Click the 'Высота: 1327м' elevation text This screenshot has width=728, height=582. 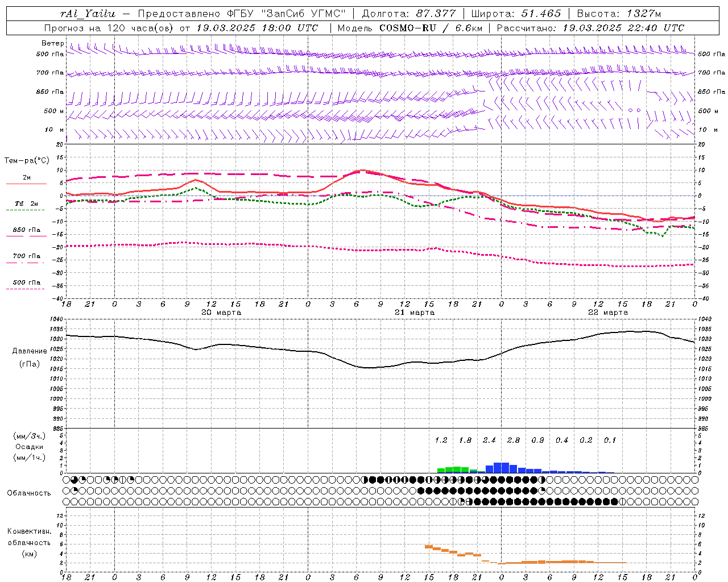[619, 14]
